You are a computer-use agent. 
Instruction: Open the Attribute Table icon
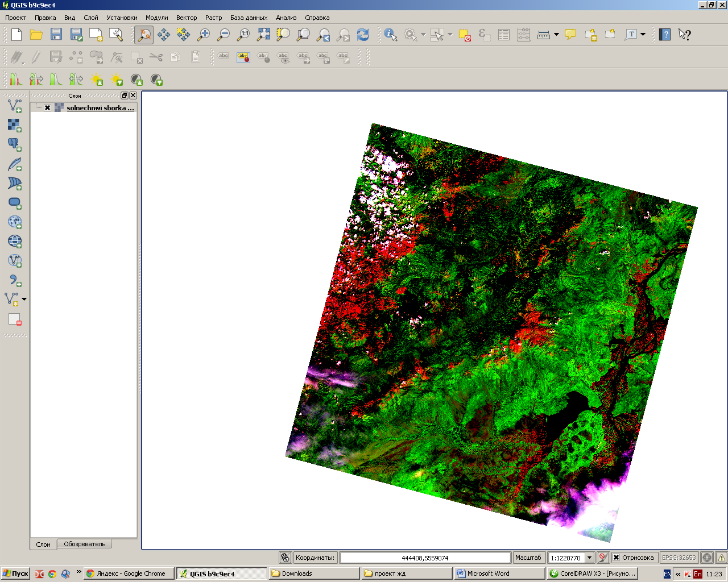click(x=503, y=34)
